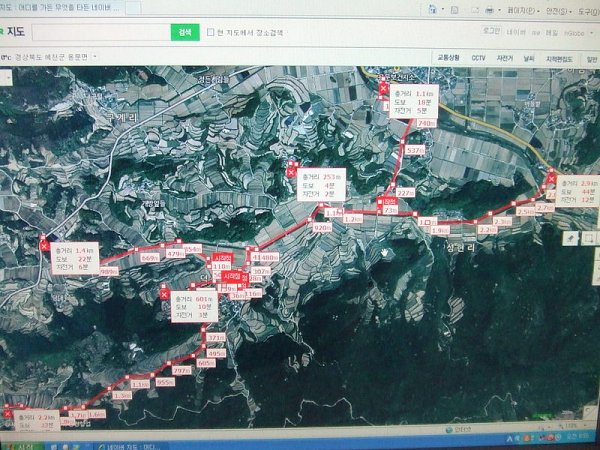Open the 페이지(P) menu

(521, 11)
